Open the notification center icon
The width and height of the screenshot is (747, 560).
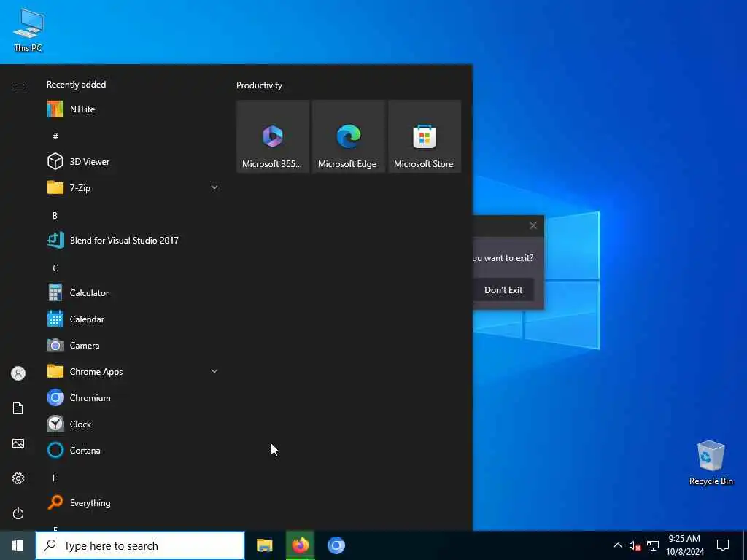coord(723,545)
